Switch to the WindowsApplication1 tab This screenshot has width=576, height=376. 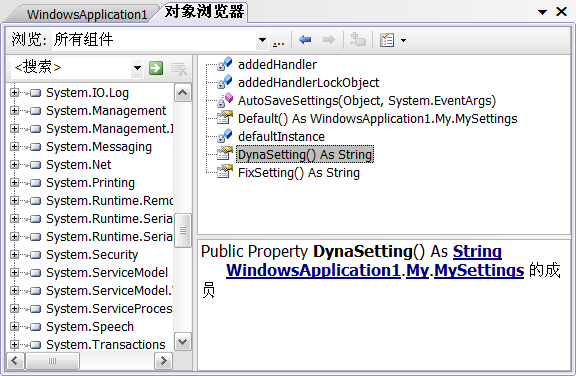(87, 14)
